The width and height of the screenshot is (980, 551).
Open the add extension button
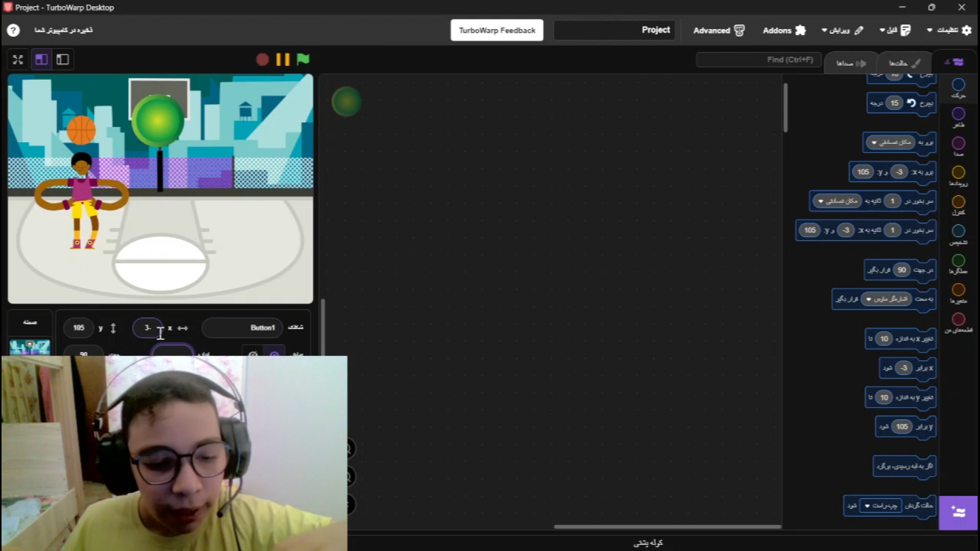[x=958, y=512]
